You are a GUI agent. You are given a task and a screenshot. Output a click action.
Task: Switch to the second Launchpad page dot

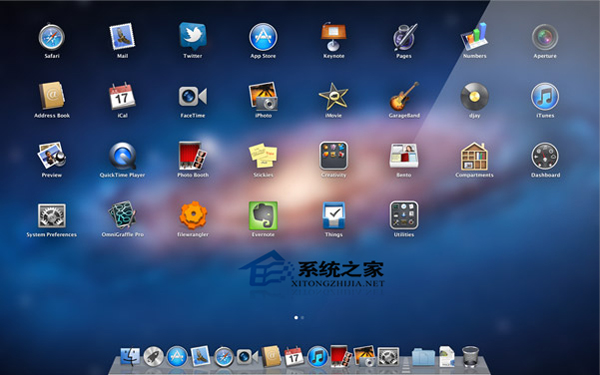coord(302,318)
